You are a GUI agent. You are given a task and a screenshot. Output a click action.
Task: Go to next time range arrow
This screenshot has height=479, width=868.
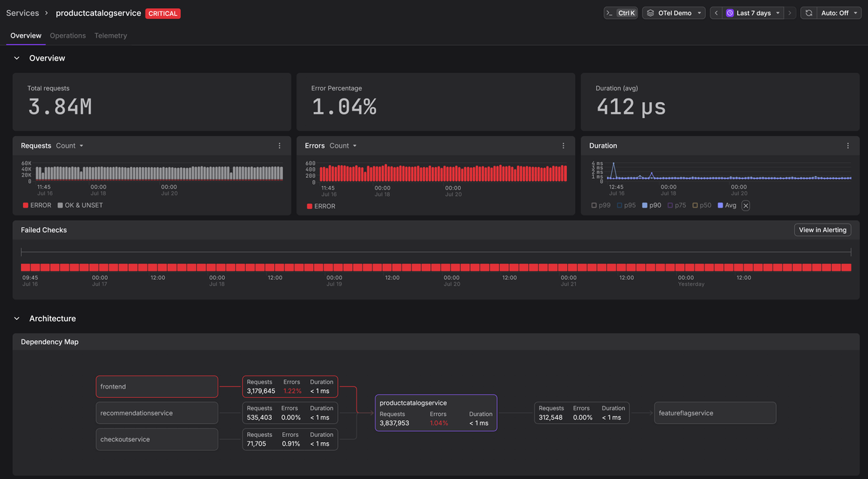click(x=790, y=13)
